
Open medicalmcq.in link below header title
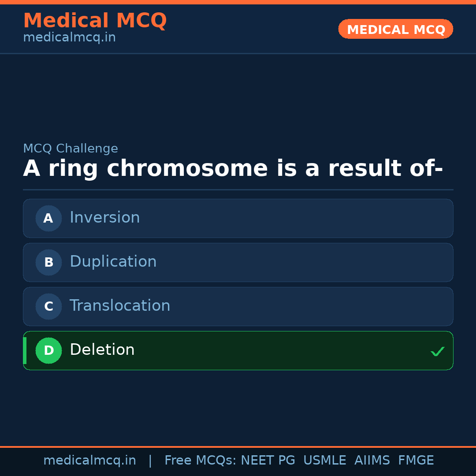coord(69,38)
